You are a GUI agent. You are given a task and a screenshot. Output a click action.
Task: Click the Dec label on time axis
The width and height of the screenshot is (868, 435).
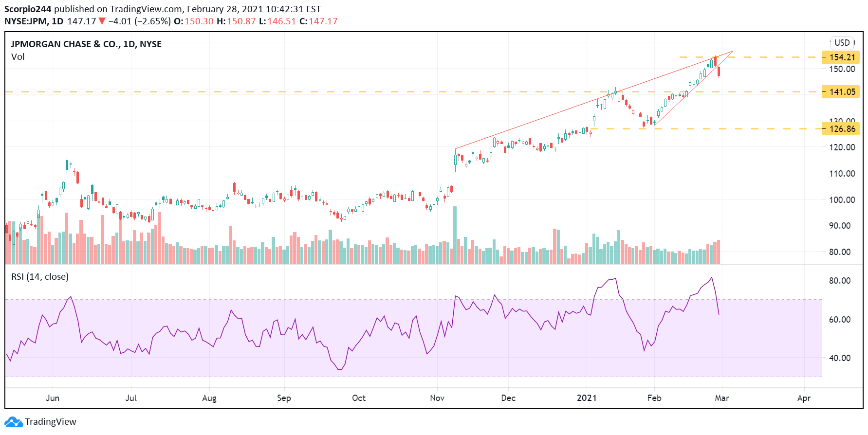(x=508, y=398)
